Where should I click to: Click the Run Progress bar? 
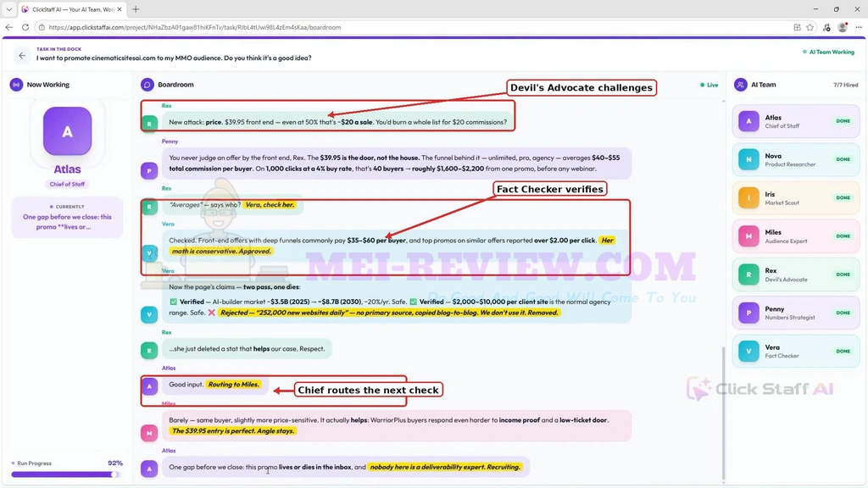[65, 474]
